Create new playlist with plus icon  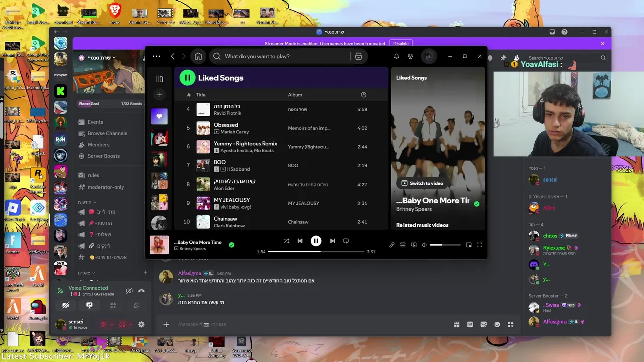(x=159, y=95)
